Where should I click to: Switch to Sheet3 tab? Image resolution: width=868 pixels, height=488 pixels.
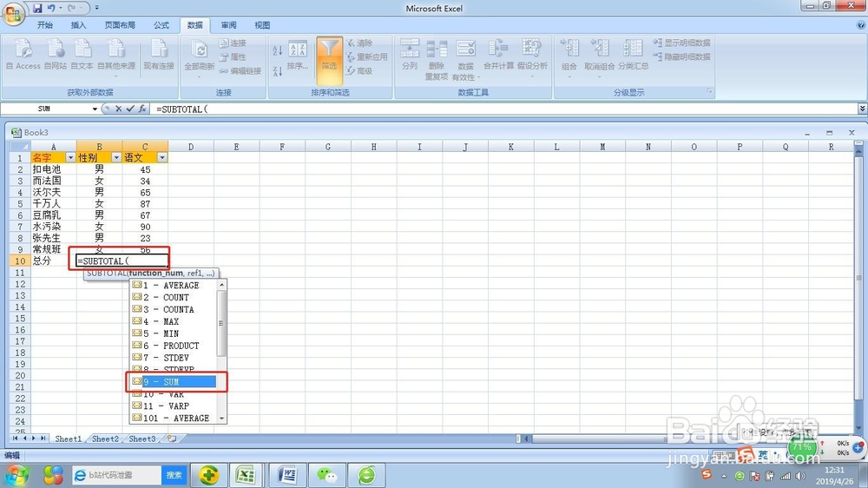142,439
